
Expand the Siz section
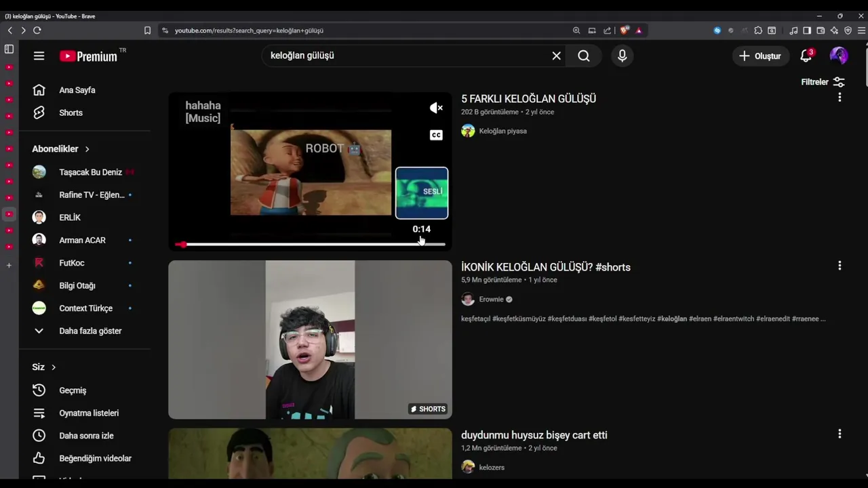(44, 367)
